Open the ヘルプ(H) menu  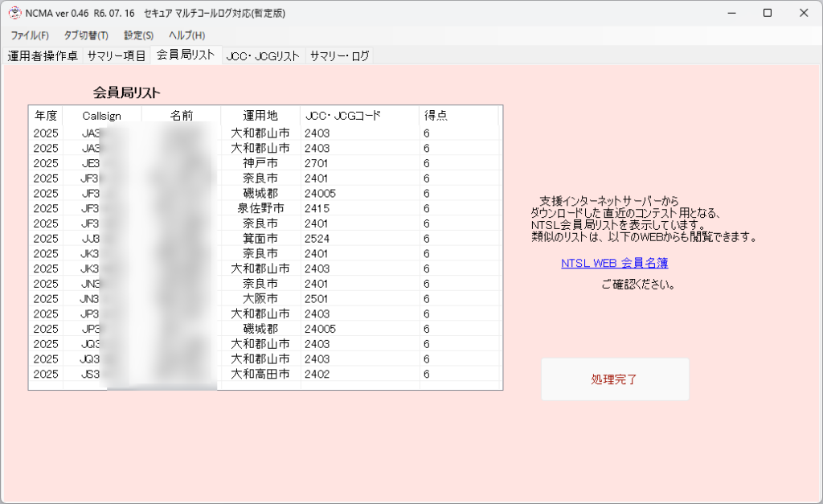tap(186, 35)
